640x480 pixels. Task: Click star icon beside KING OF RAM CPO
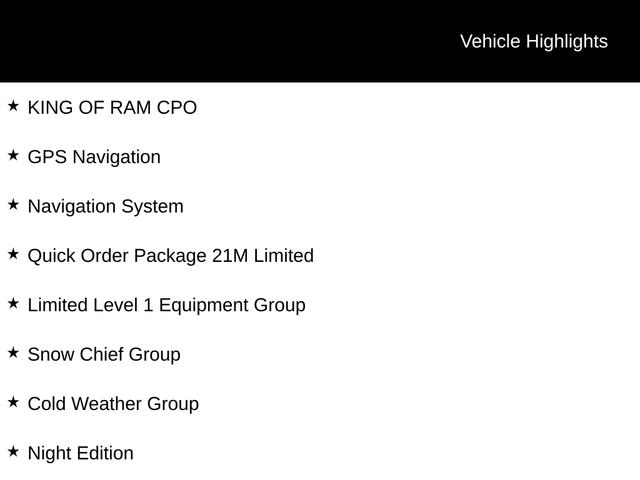[x=13, y=106]
